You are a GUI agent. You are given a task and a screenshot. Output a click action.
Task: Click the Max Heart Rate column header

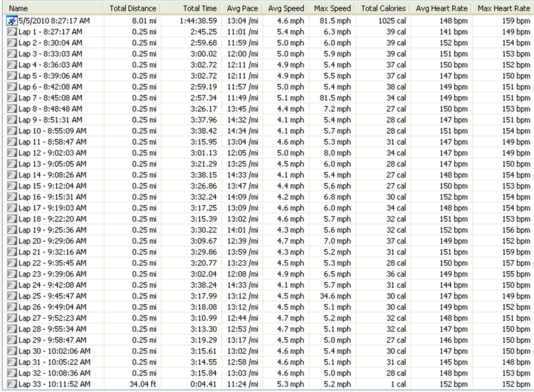[x=503, y=8]
